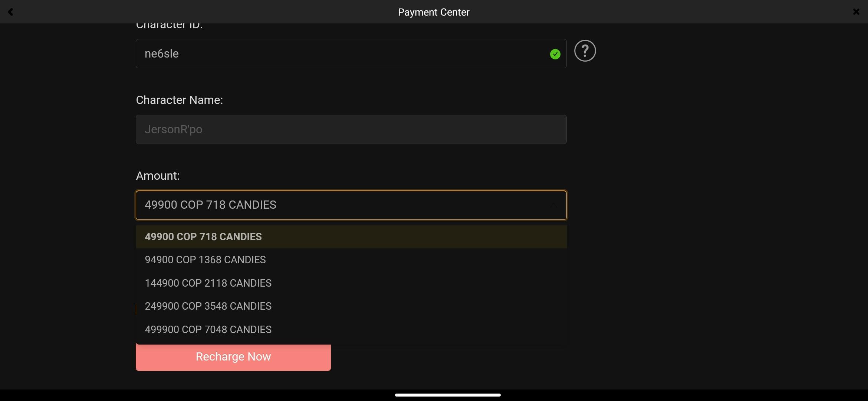Tap the home indicator bar

click(448, 395)
